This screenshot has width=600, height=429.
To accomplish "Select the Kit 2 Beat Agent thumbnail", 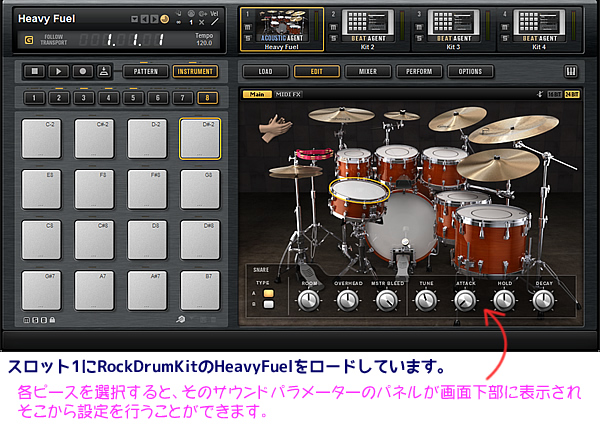I will click(368, 26).
